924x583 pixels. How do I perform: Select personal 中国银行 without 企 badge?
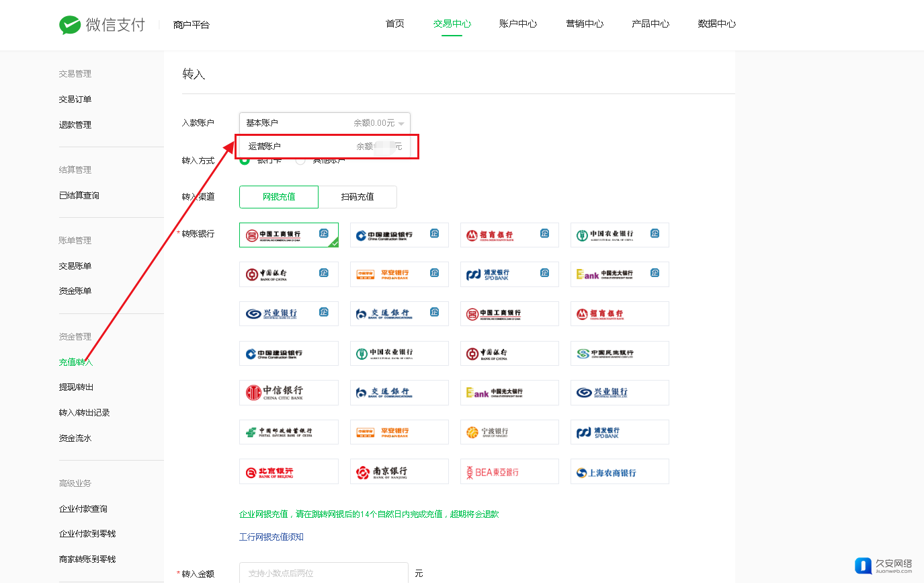(x=509, y=353)
